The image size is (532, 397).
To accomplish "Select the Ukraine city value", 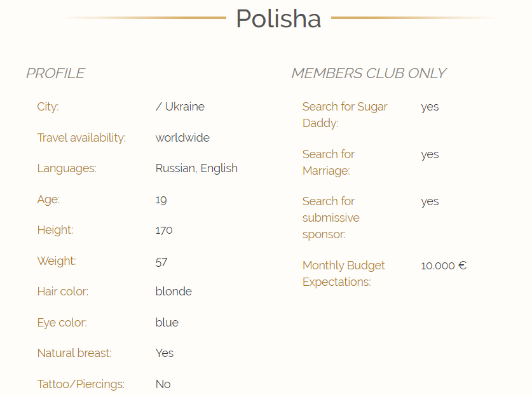I will tap(180, 107).
